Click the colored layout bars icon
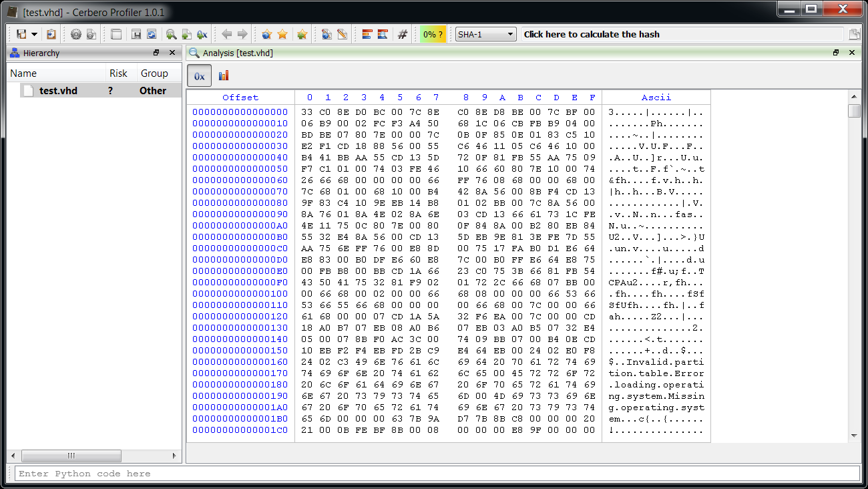The image size is (868, 489). [x=367, y=34]
